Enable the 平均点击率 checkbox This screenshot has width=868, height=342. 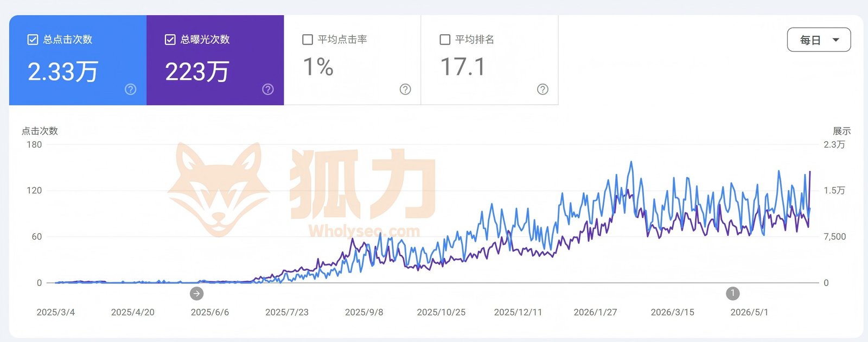(x=308, y=40)
